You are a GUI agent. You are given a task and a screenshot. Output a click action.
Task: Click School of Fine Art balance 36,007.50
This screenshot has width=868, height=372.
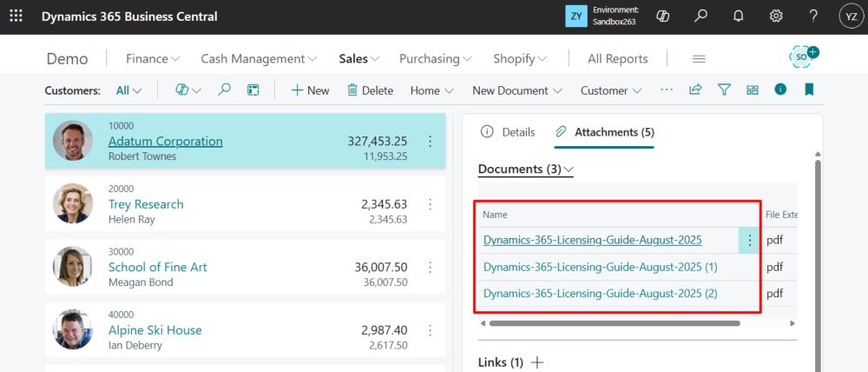(381, 267)
